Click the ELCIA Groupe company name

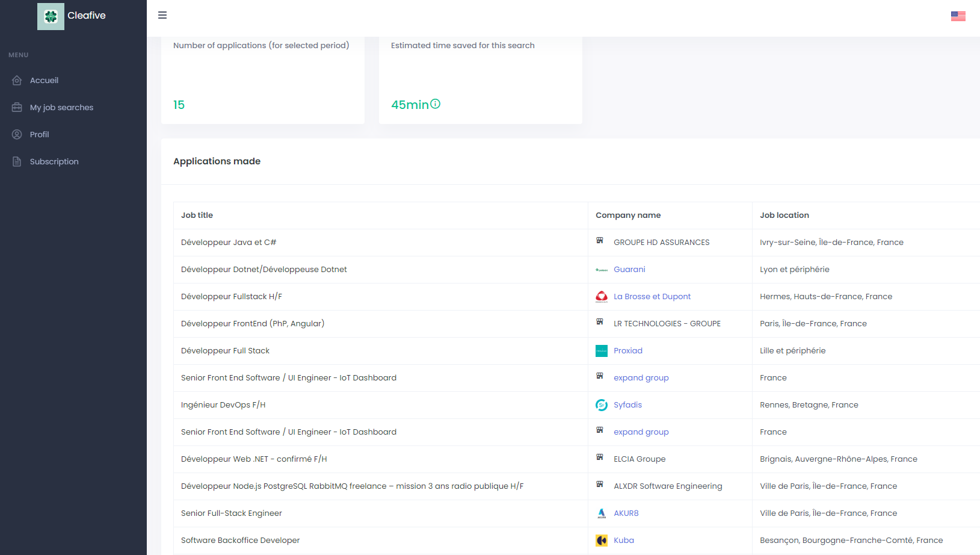coord(639,459)
